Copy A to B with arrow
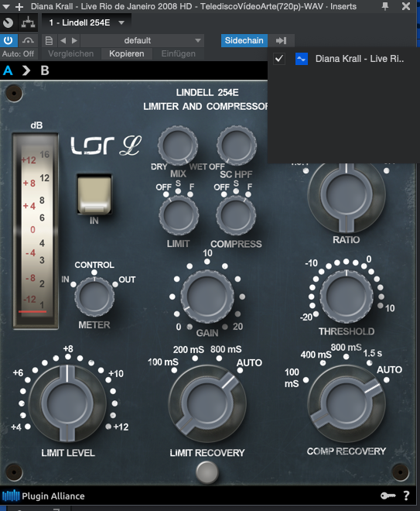Image resolution: width=420 pixels, height=511 pixels. 26,70
